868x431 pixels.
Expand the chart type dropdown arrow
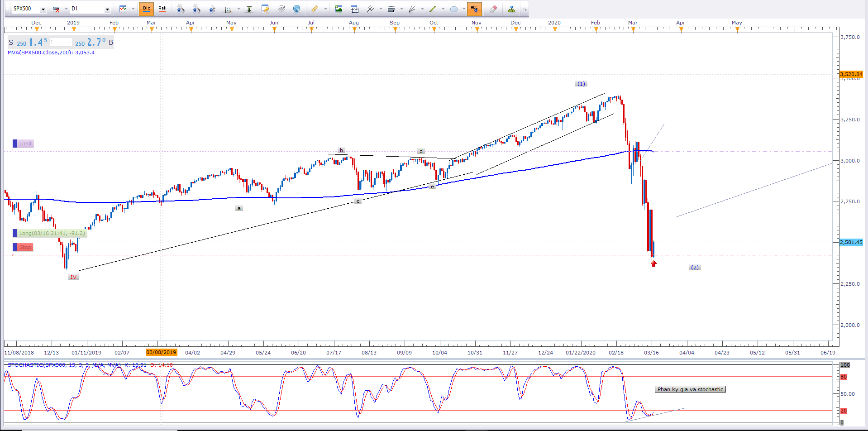tap(133, 9)
